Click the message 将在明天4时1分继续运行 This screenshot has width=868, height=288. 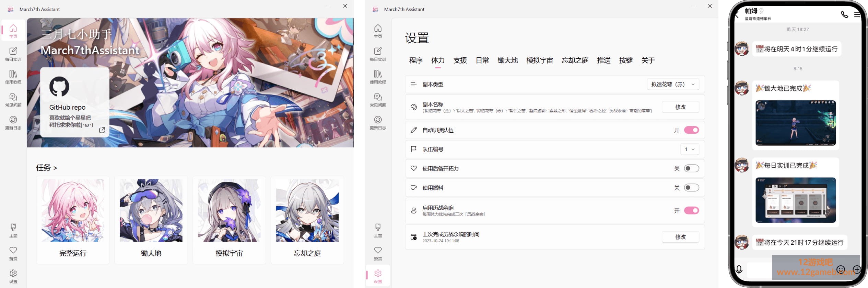pyautogui.click(x=797, y=49)
